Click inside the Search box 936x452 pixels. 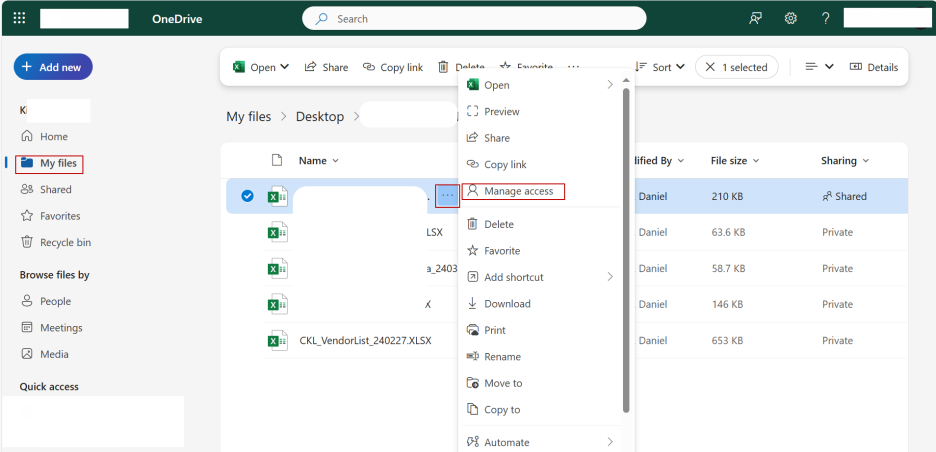474,19
